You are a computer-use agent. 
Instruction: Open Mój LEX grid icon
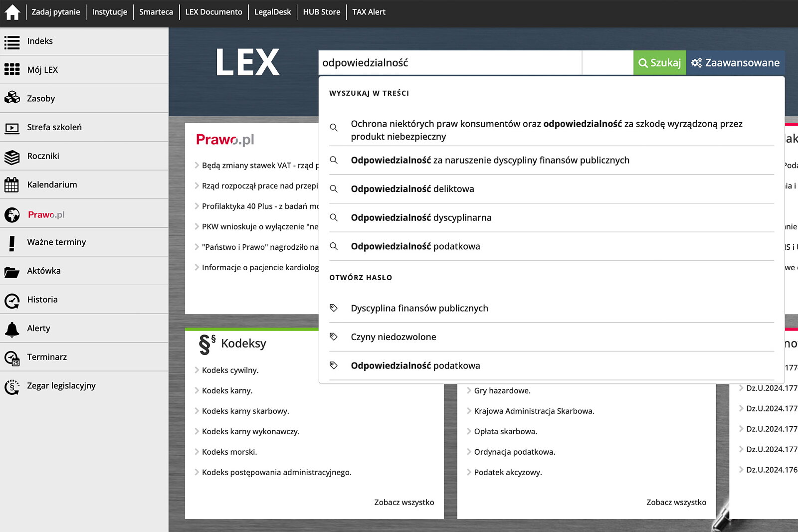point(12,70)
